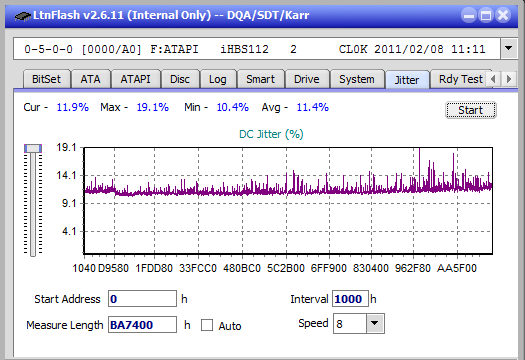Click the Start button
Image resolution: width=525 pixels, height=360 pixels.
coord(470,110)
